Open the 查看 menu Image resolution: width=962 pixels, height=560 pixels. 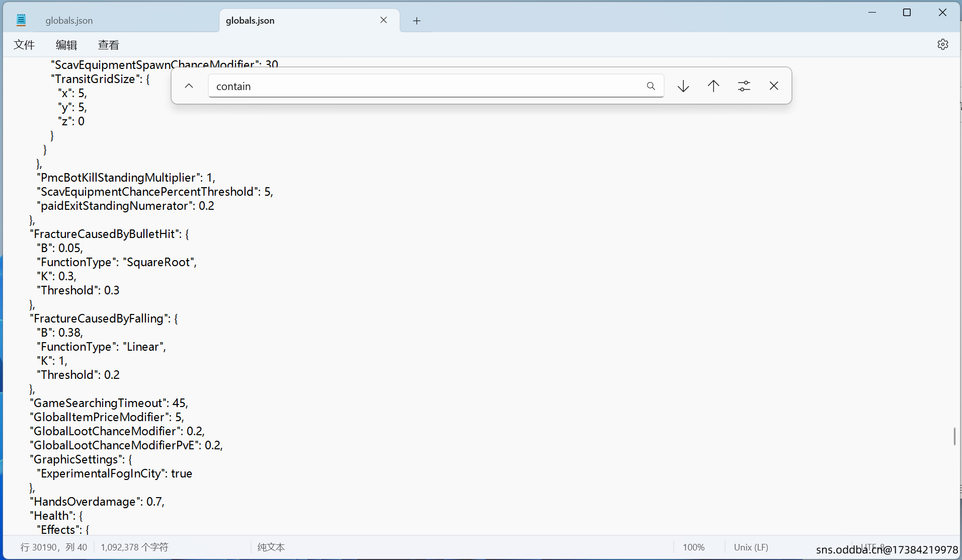[x=108, y=45]
